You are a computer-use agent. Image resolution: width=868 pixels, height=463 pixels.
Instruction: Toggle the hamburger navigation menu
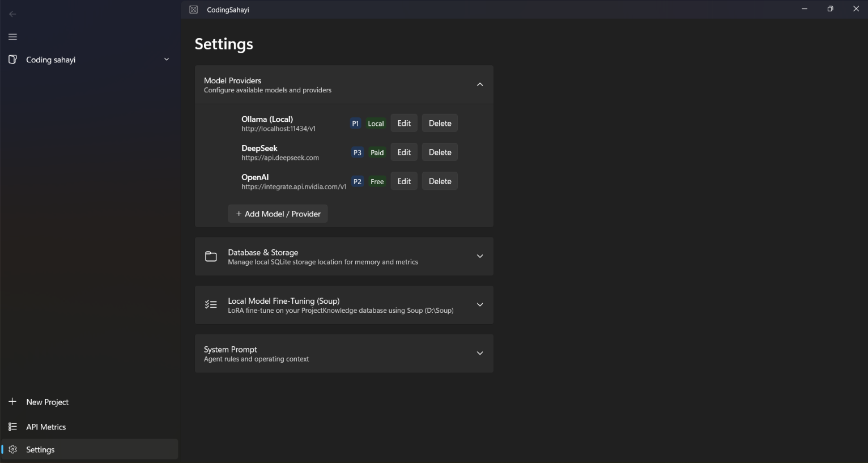[12, 37]
